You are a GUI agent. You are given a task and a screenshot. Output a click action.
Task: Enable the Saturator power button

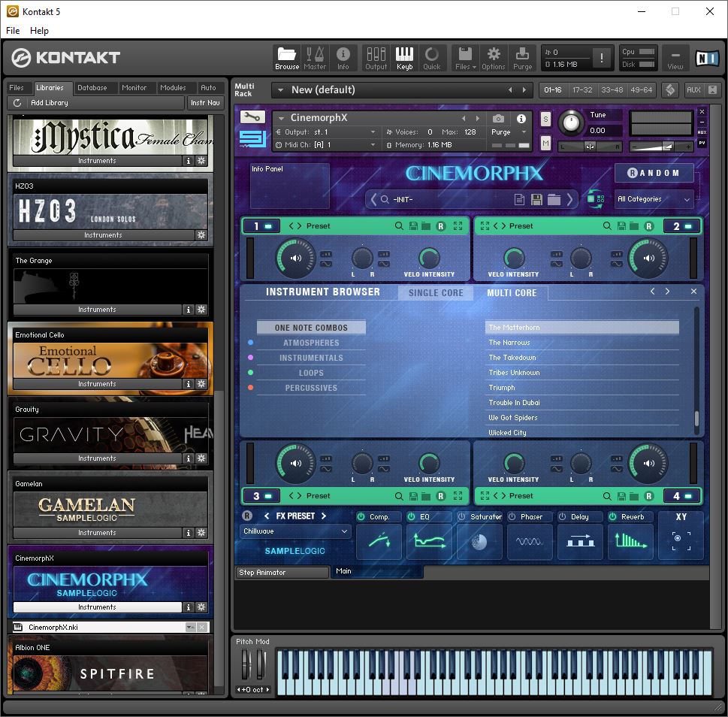pos(461,516)
